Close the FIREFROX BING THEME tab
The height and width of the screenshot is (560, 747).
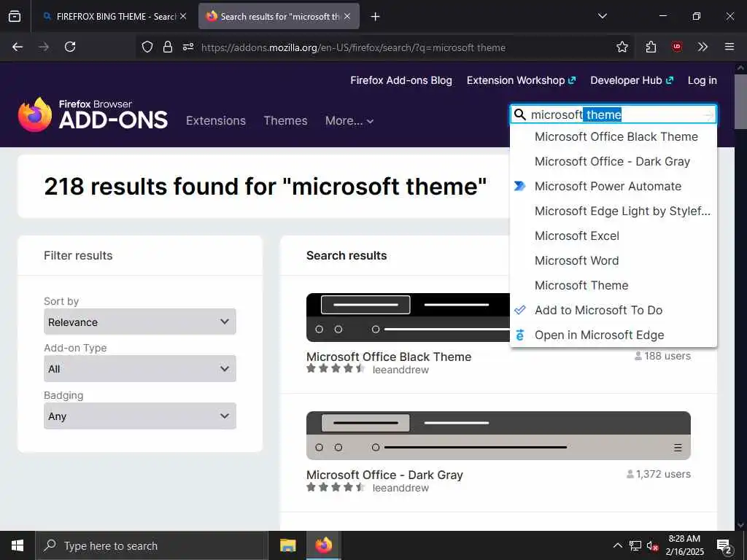pyautogui.click(x=183, y=16)
